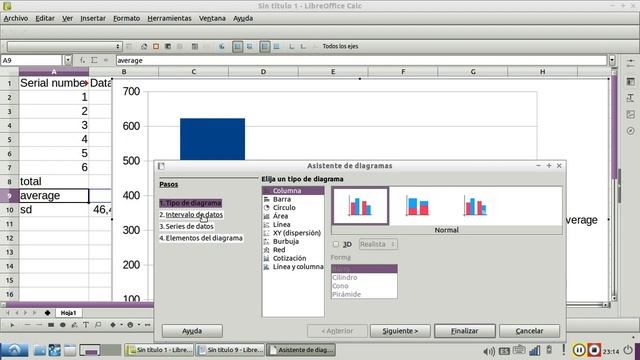Viewport: 640px width, 360px height.
Task: Select the Basic Shapes diamond tool
Action: coord(113,325)
